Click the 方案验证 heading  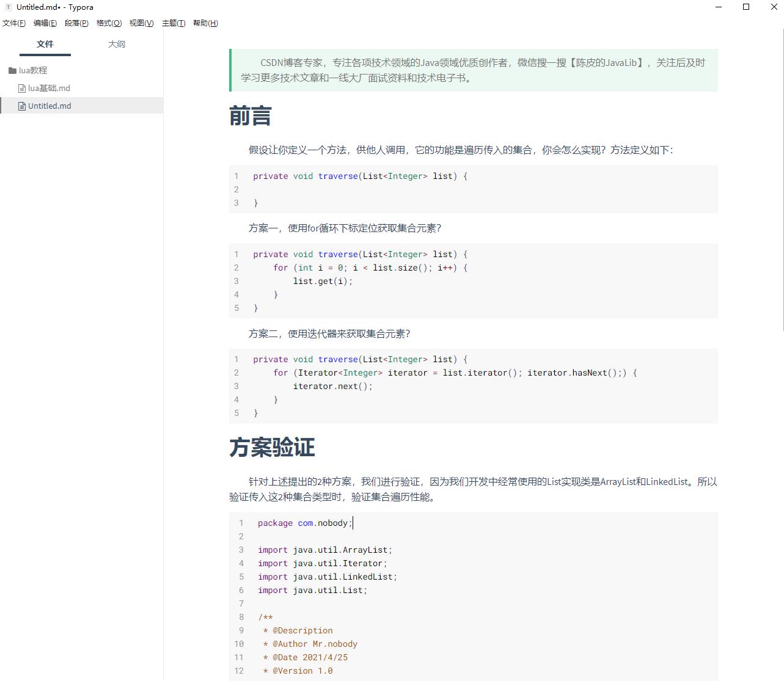pyautogui.click(x=272, y=447)
